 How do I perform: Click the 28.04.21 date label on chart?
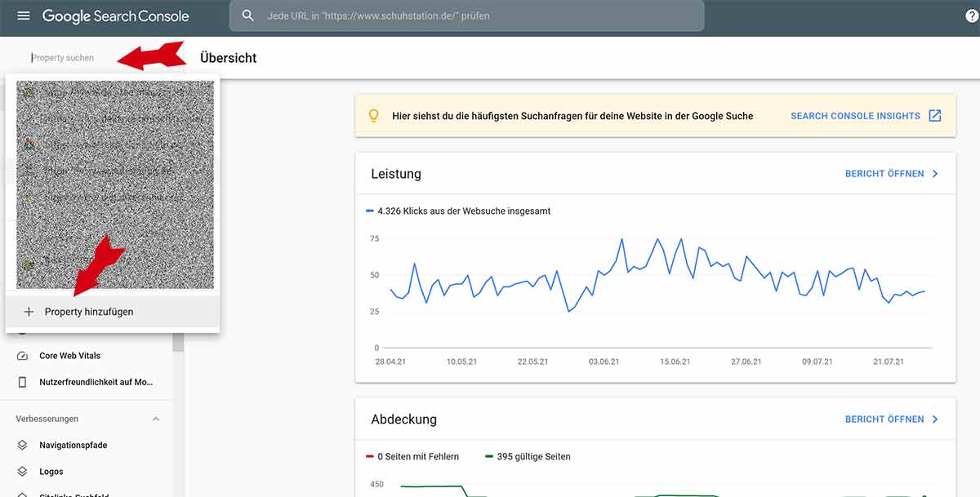390,362
